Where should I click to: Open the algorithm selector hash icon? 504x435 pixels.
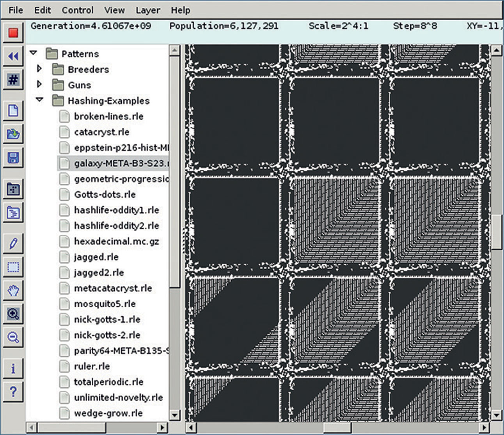(x=13, y=80)
